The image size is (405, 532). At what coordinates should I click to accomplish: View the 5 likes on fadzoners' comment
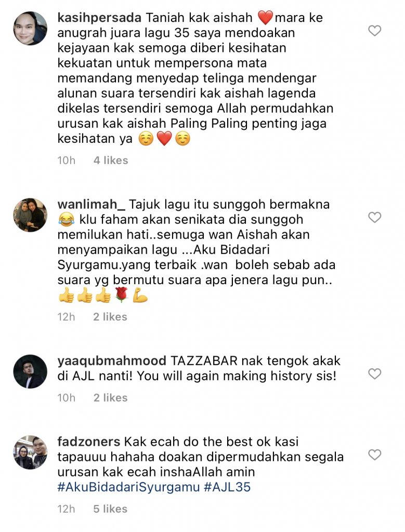[x=110, y=509]
